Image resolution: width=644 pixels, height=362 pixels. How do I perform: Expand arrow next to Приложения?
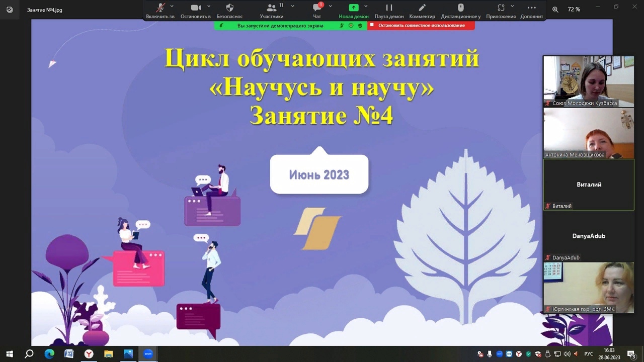click(512, 6)
